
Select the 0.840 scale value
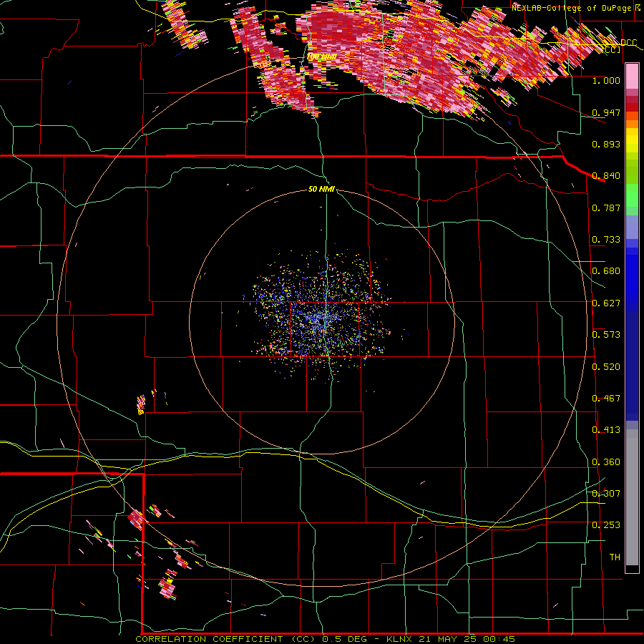(606, 176)
